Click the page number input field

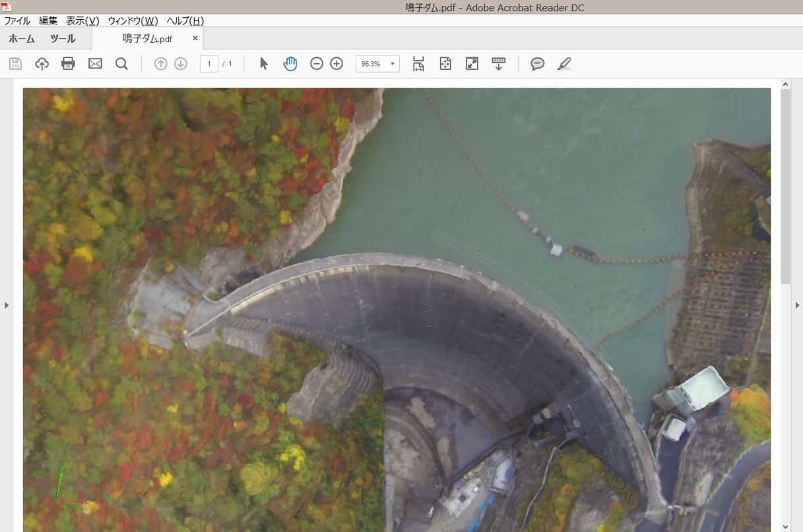[209, 64]
